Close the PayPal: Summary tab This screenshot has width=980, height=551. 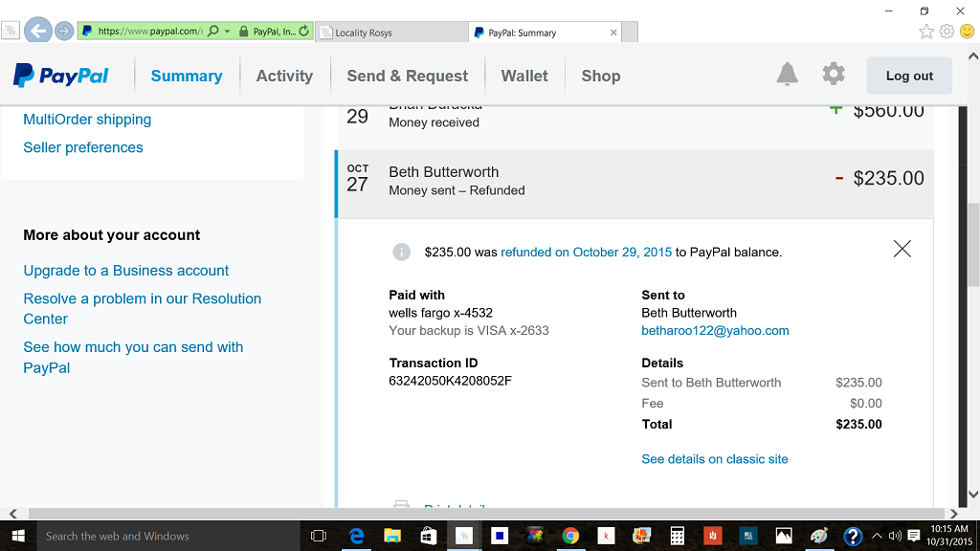613,33
